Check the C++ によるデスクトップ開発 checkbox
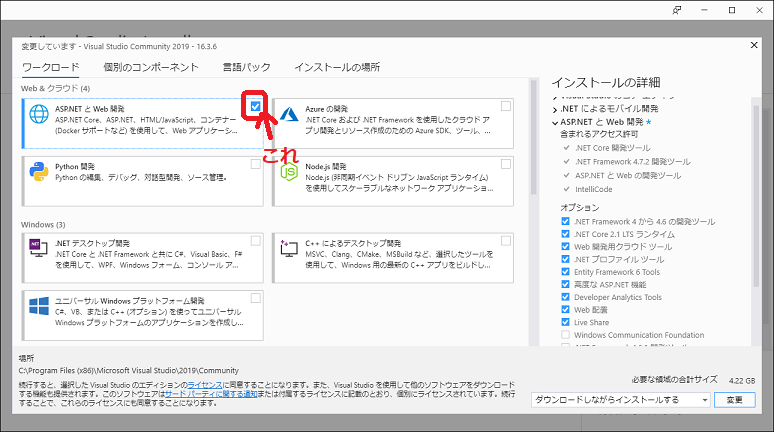The image size is (774, 432). click(505, 240)
